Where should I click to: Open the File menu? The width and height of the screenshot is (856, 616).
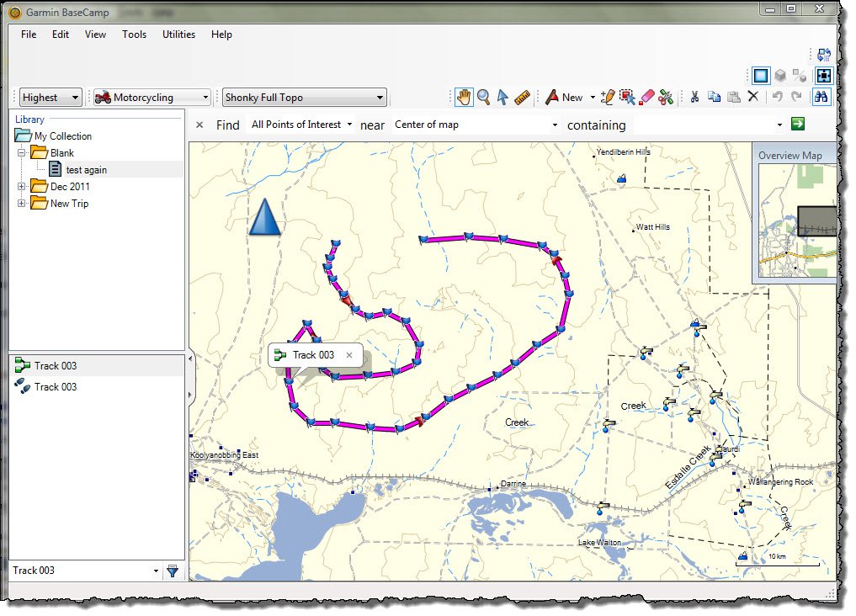[x=29, y=35]
